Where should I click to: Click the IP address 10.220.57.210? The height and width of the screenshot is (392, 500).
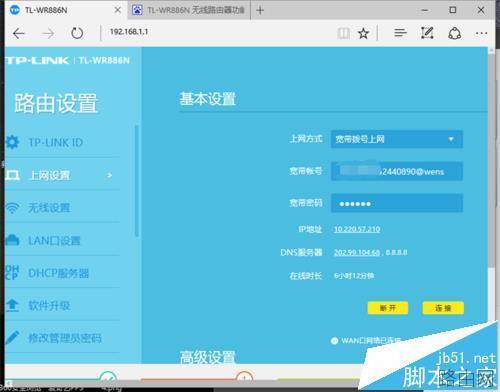(357, 229)
